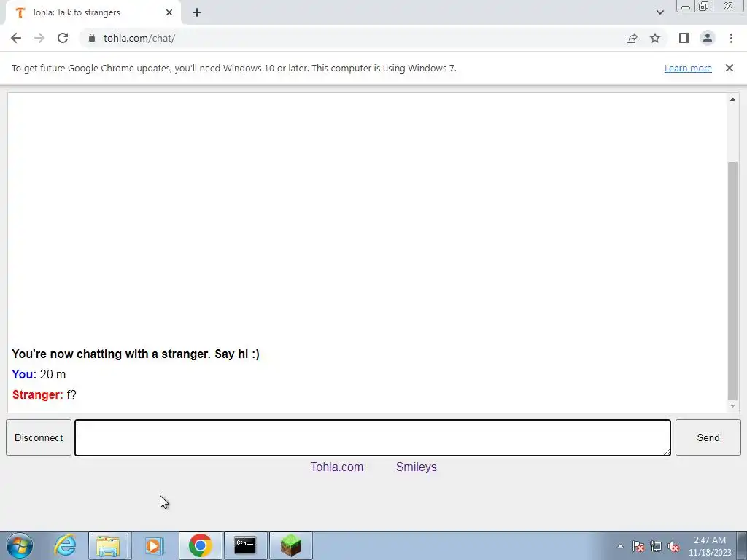Click the stranger's message "f?"
This screenshot has width=747, height=560.
click(71, 394)
